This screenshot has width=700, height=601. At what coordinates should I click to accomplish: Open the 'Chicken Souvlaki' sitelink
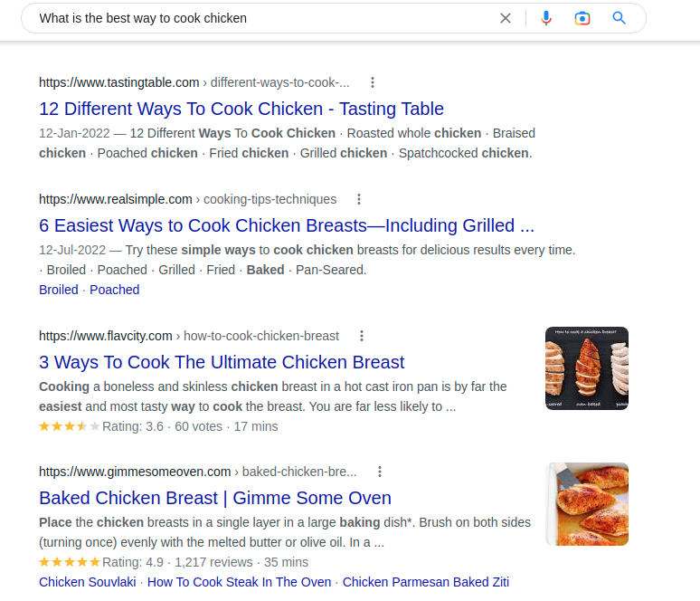click(88, 582)
